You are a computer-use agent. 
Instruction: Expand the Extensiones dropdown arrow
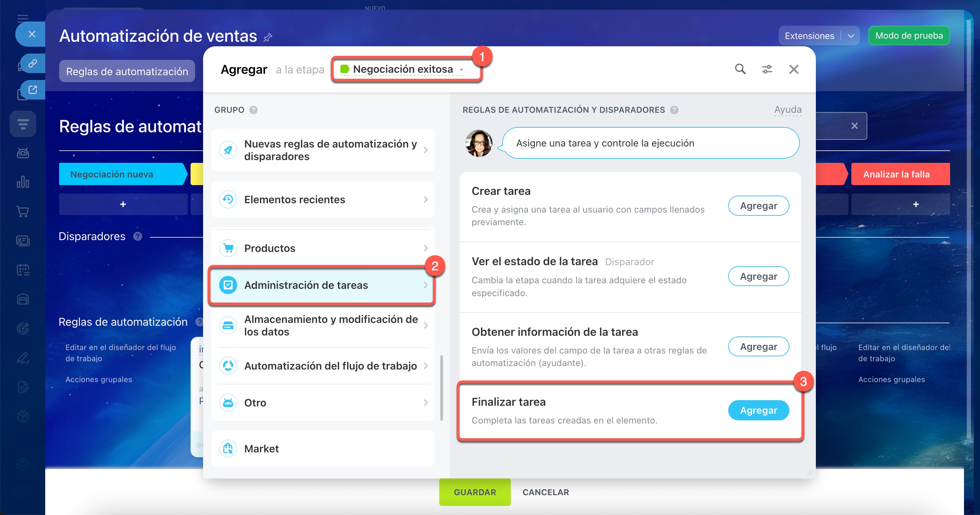[x=851, y=36]
